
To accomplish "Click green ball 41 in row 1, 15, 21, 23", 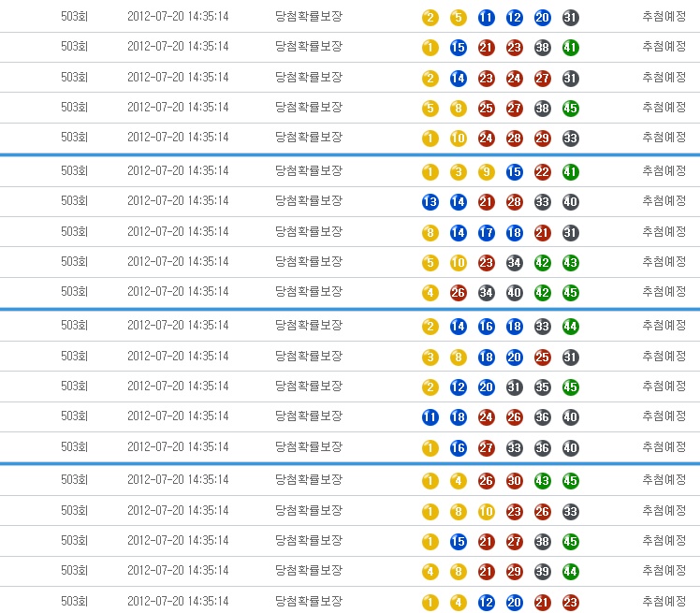I will [x=570, y=48].
